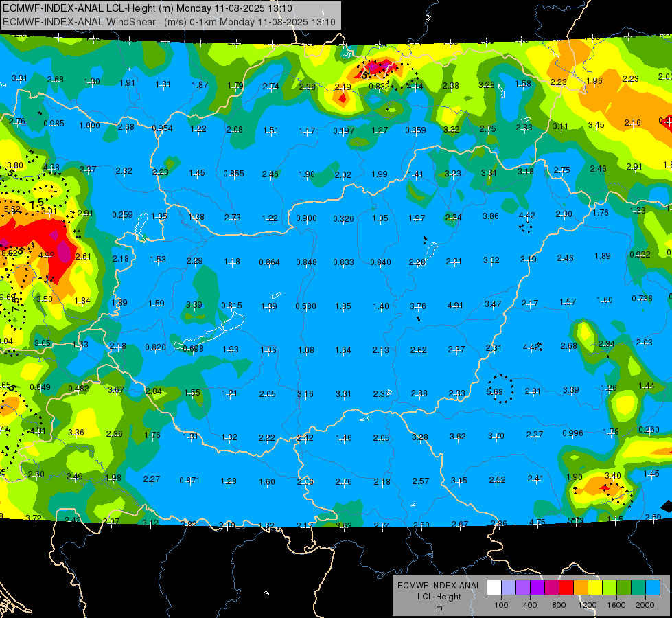Click the light lavender legend swatch

(509, 588)
